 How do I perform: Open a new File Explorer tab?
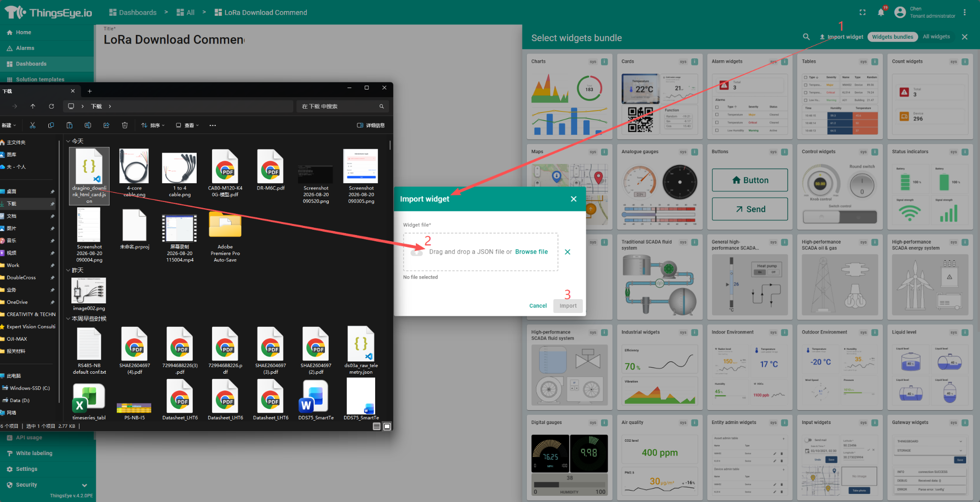89,91
